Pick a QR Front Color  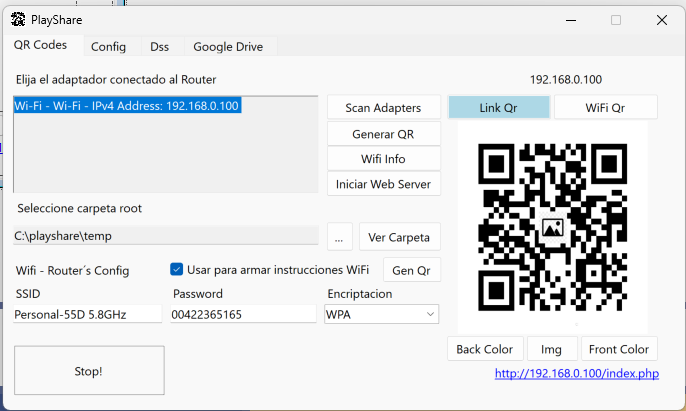click(619, 349)
